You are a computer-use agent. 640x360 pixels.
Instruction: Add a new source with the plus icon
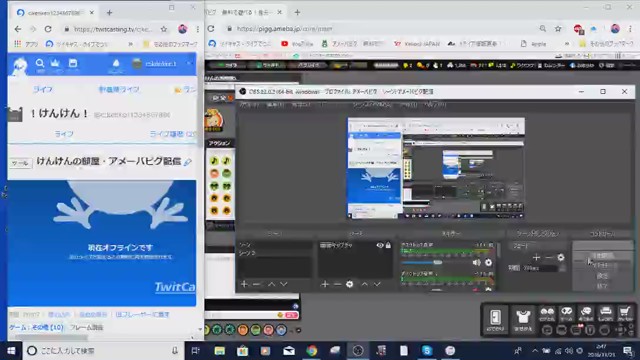[324, 284]
